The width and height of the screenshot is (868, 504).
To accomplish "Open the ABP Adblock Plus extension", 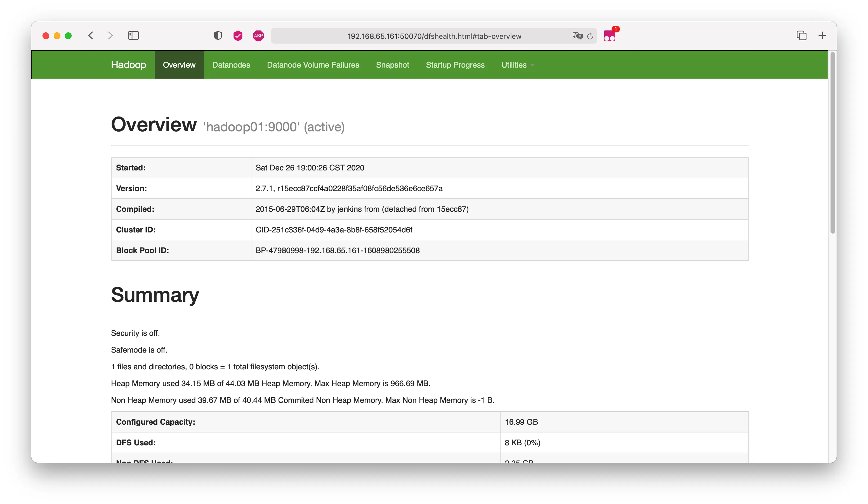I will (258, 35).
